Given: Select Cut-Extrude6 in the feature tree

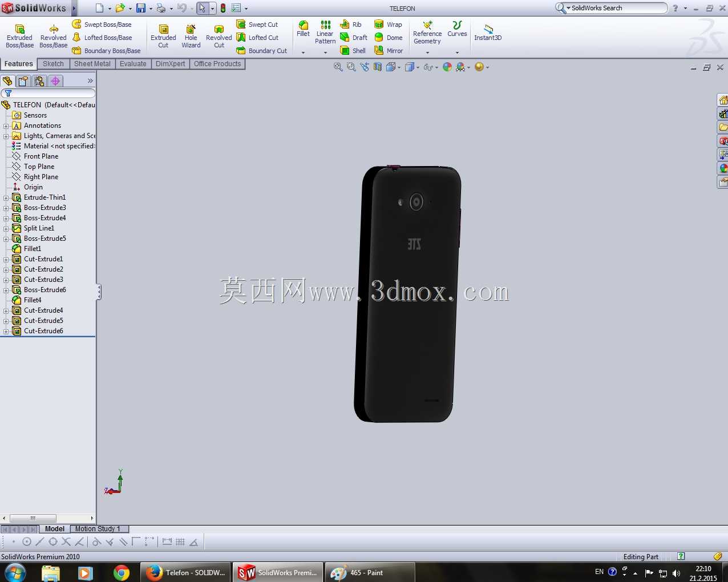Looking at the screenshot, I should coord(43,331).
